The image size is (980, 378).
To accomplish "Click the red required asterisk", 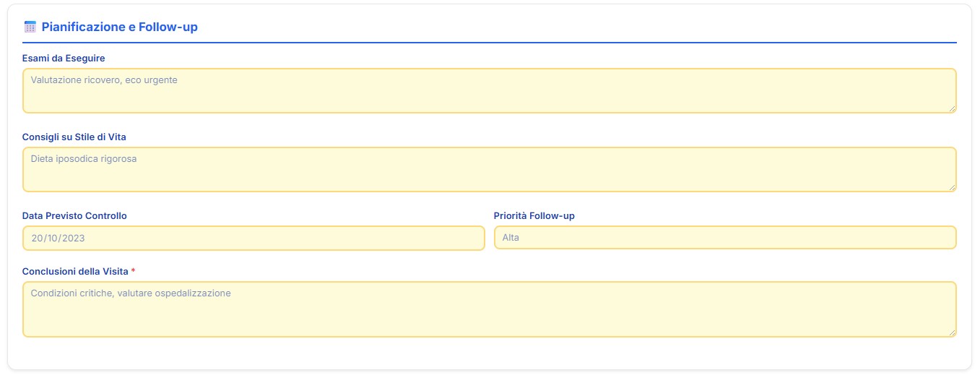I will coord(133,271).
